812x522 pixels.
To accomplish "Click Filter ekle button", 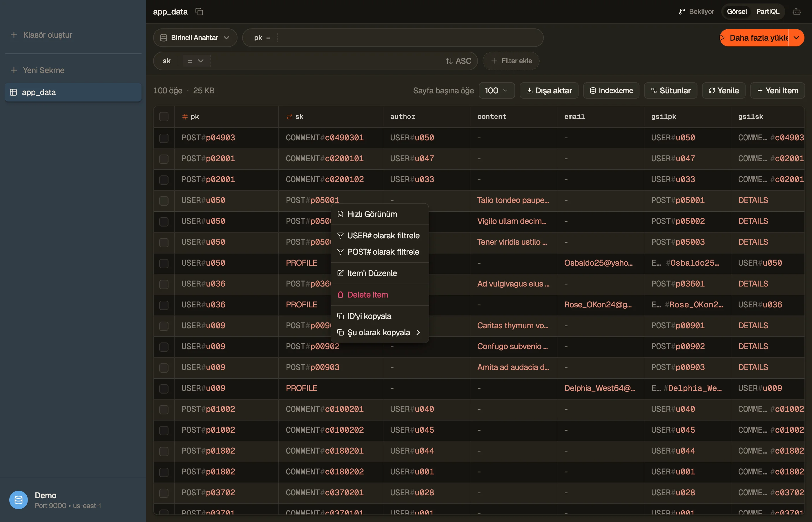I will (511, 61).
